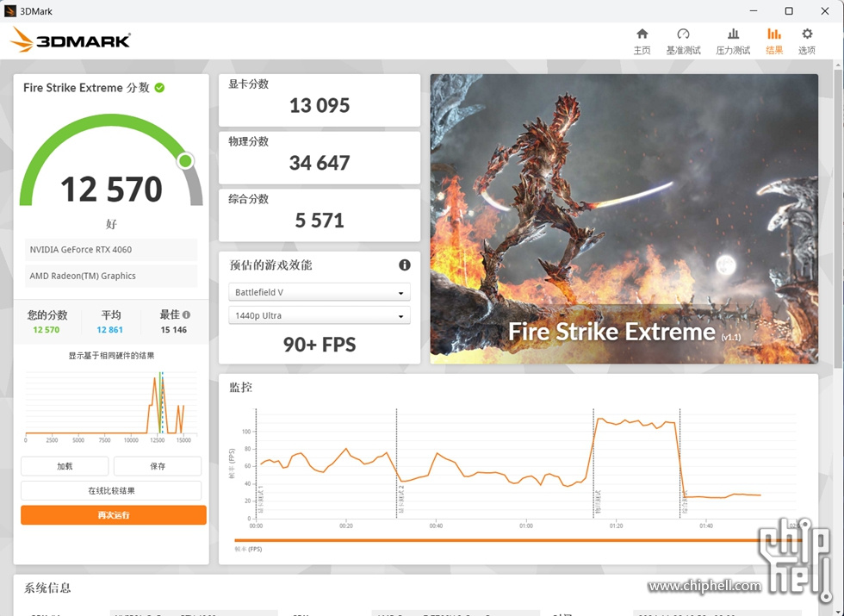Click NVIDIA GeForce RTX 4060 entry
Image resolution: width=844 pixels, height=616 pixels.
[x=111, y=250]
